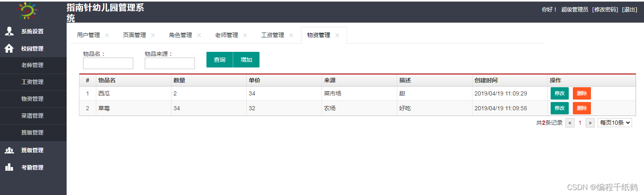Switch to the 角色管理 tab

click(x=181, y=35)
